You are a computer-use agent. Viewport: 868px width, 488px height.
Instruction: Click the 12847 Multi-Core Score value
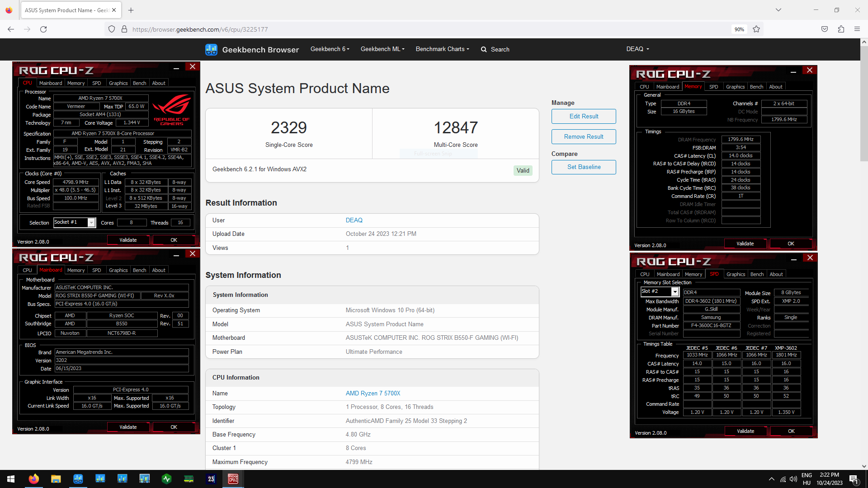pos(456,128)
